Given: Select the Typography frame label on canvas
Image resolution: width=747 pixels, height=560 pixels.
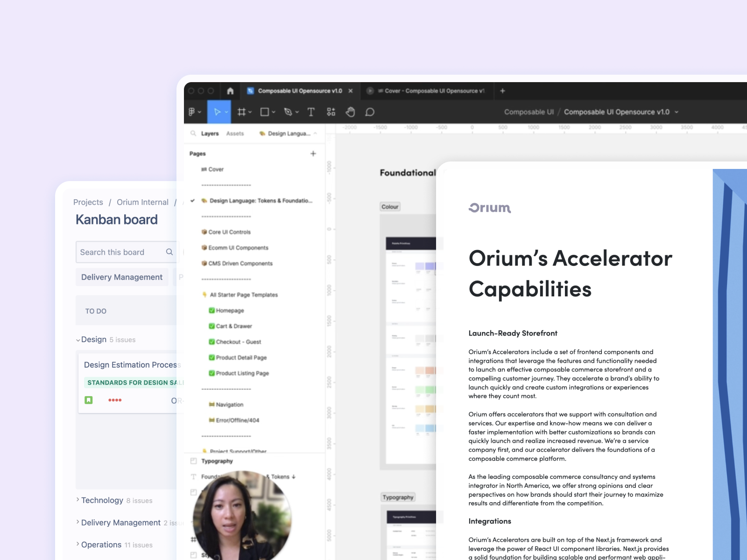Looking at the screenshot, I should (x=398, y=497).
